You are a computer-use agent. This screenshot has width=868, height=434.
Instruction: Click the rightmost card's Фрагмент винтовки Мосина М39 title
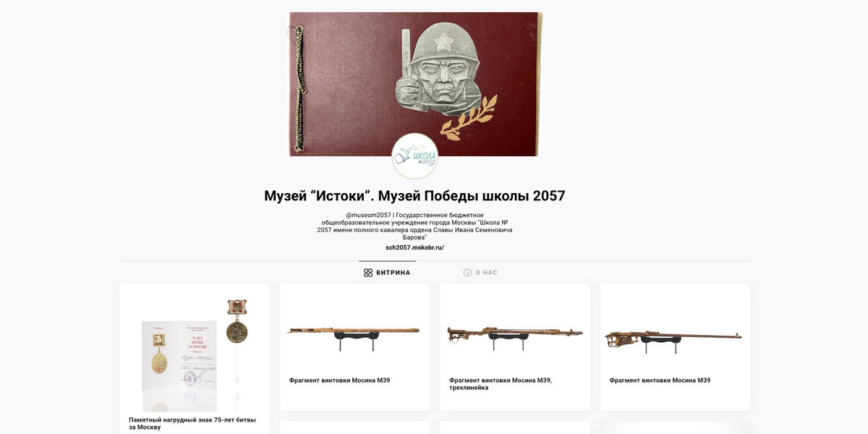coord(660,380)
